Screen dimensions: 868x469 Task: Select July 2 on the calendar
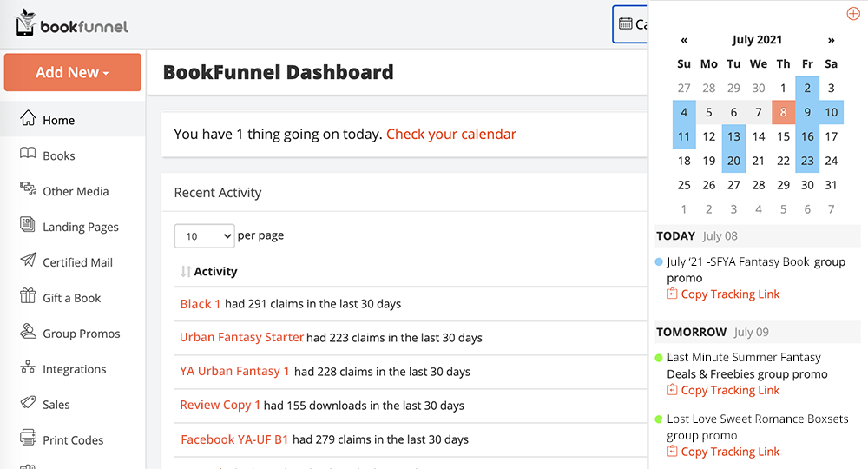pyautogui.click(x=807, y=88)
